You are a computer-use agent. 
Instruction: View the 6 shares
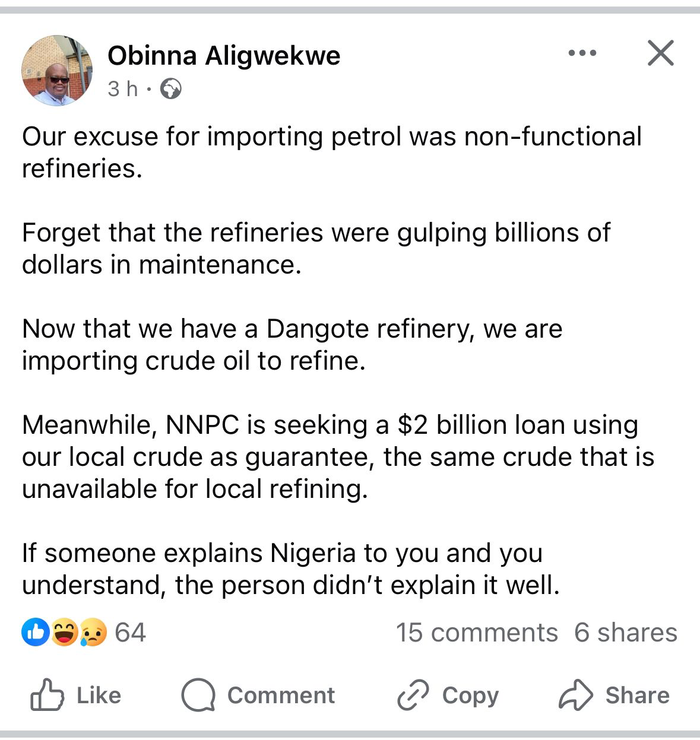click(x=625, y=633)
